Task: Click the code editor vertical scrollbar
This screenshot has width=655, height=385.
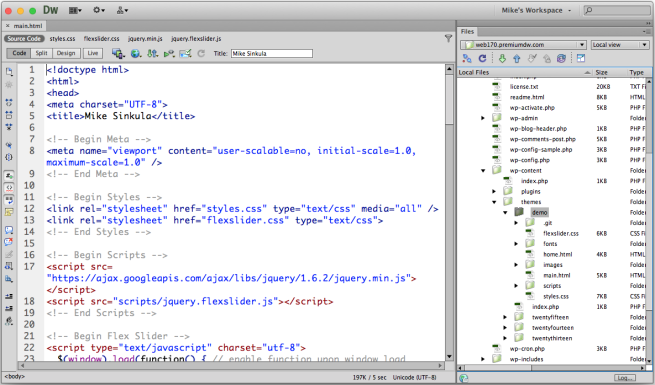Action: click(x=449, y=212)
